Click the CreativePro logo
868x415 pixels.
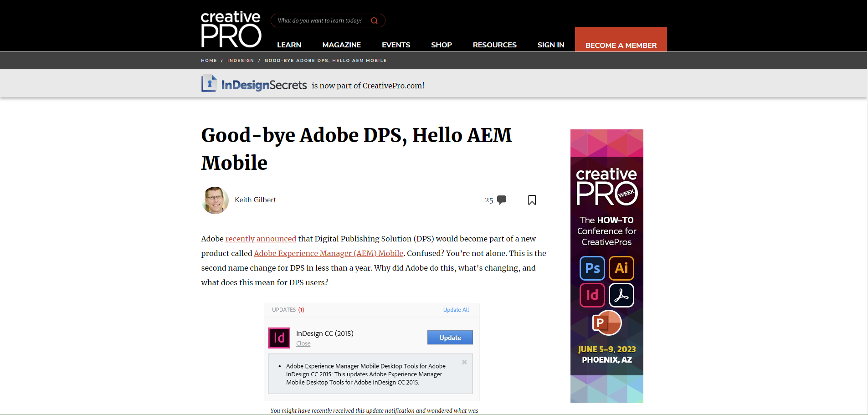[231, 29]
